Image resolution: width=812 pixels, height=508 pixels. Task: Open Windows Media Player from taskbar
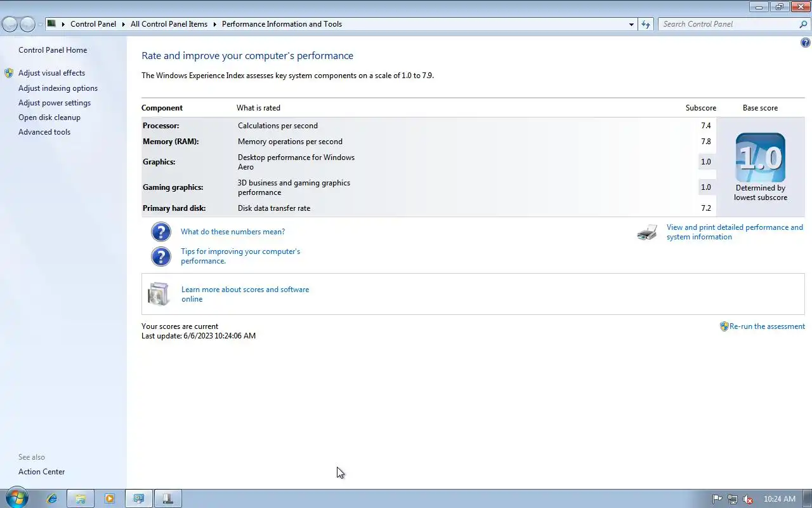click(110, 498)
